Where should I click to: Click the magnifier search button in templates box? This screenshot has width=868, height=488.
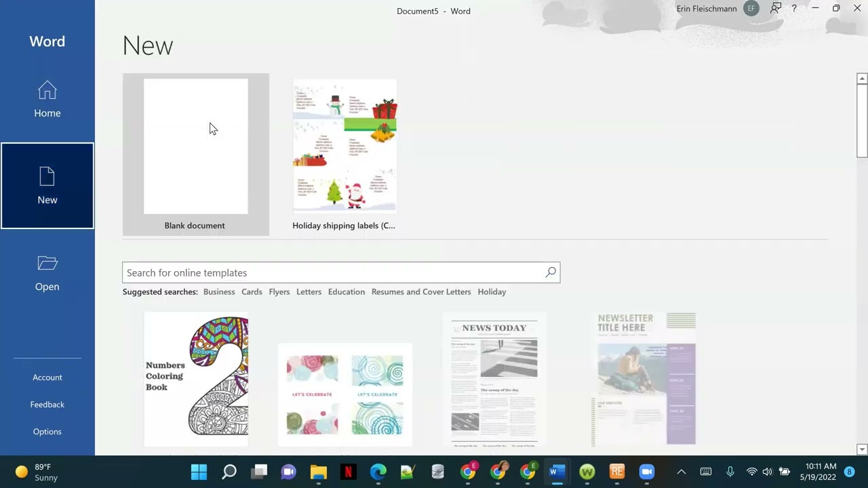click(x=551, y=272)
